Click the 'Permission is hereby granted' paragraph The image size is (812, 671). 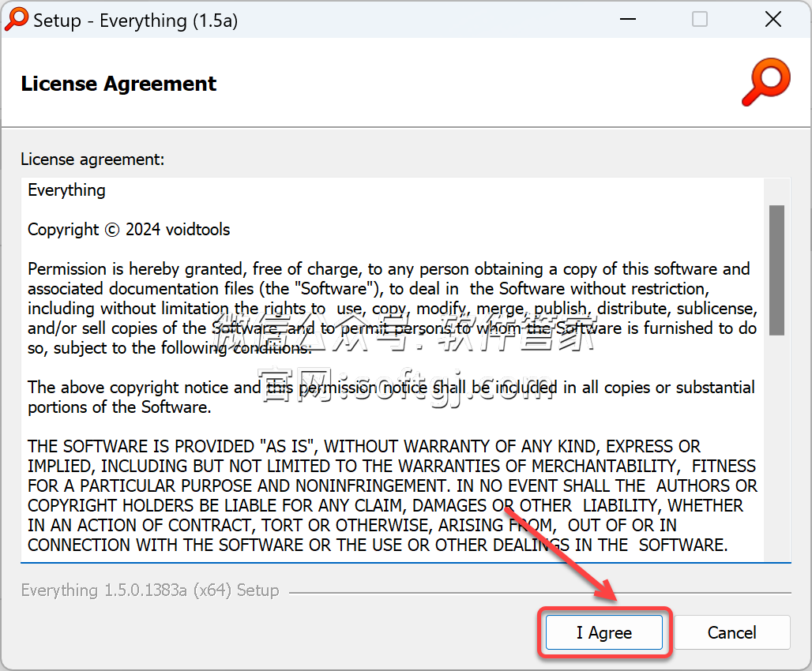pos(393,309)
